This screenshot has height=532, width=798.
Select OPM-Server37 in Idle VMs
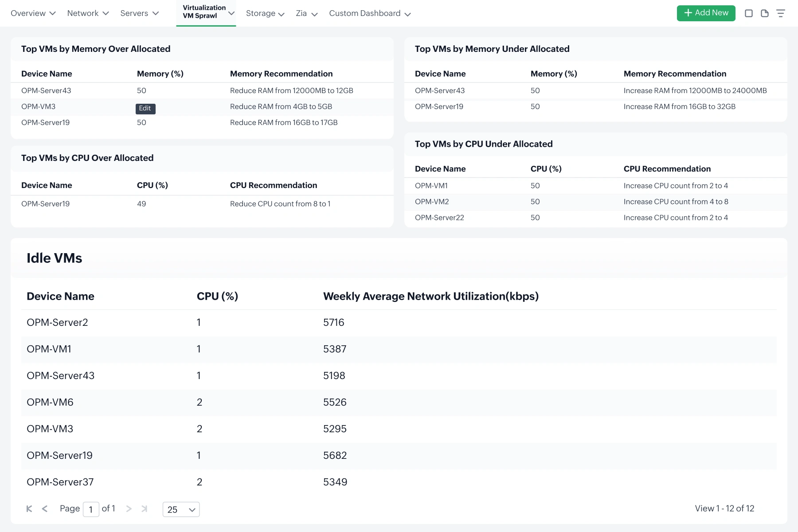point(60,482)
